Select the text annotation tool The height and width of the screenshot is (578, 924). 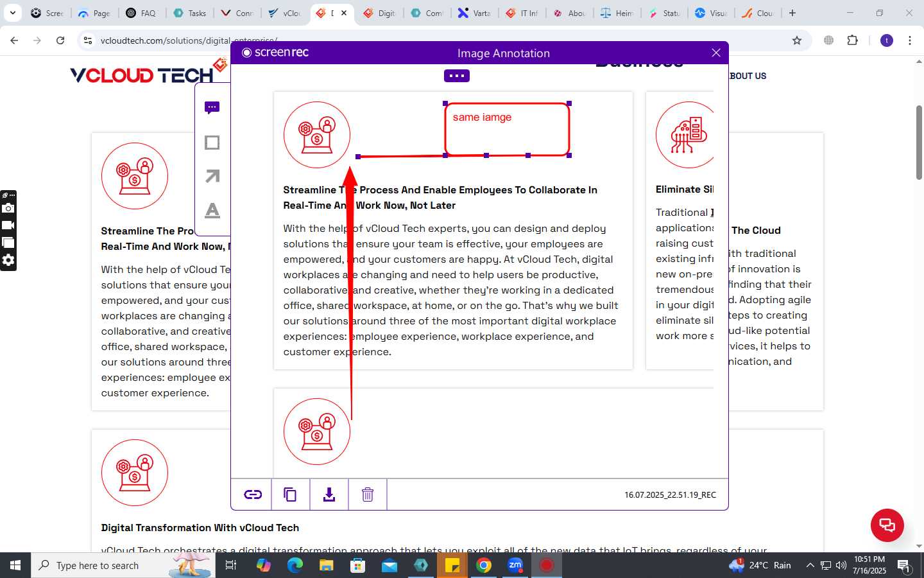[212, 210]
